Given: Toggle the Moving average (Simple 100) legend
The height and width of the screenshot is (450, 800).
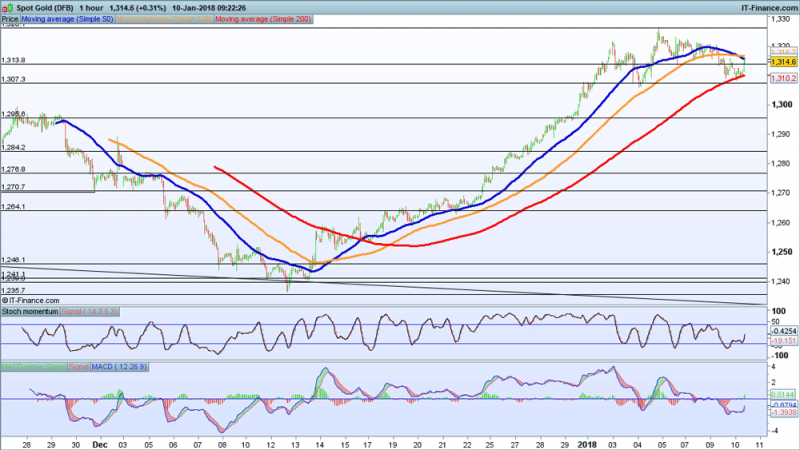Looking at the screenshot, I should [167, 19].
